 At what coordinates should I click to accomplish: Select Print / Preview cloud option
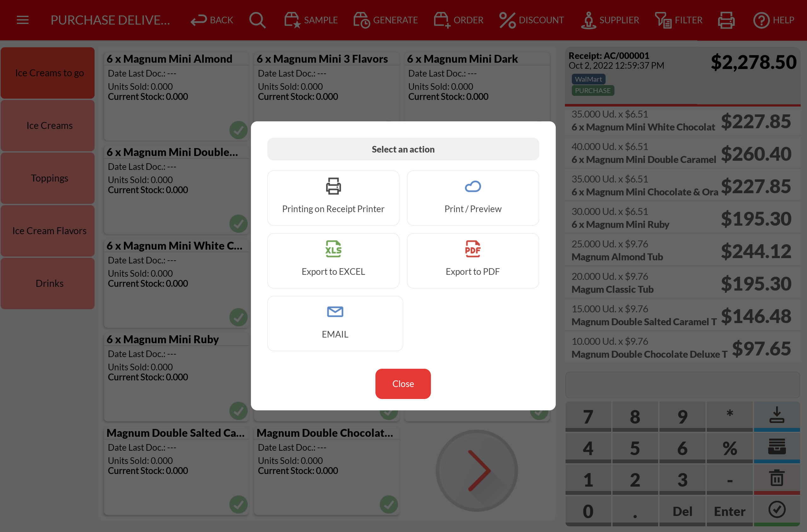pyautogui.click(x=473, y=198)
